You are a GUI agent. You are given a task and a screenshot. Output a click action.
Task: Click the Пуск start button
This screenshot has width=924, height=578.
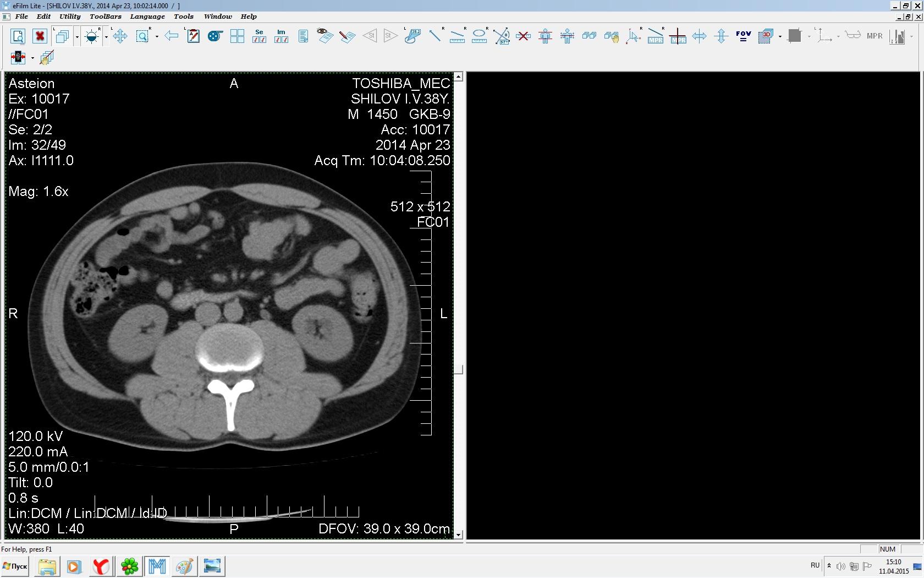(15, 566)
